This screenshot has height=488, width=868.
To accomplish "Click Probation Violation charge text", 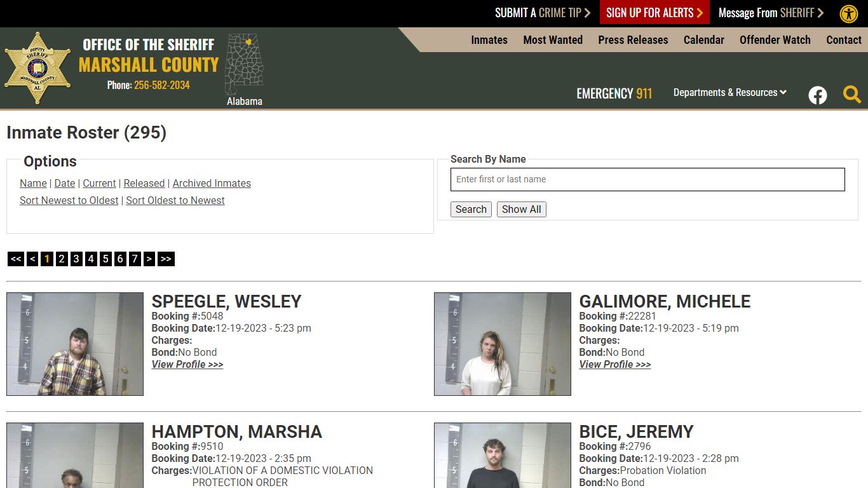I will 663,470.
